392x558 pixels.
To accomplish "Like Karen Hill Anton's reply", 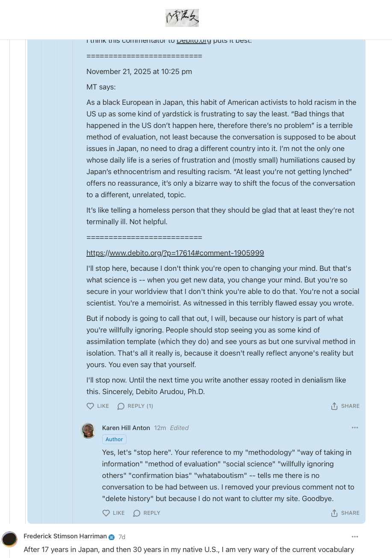I will (114, 513).
